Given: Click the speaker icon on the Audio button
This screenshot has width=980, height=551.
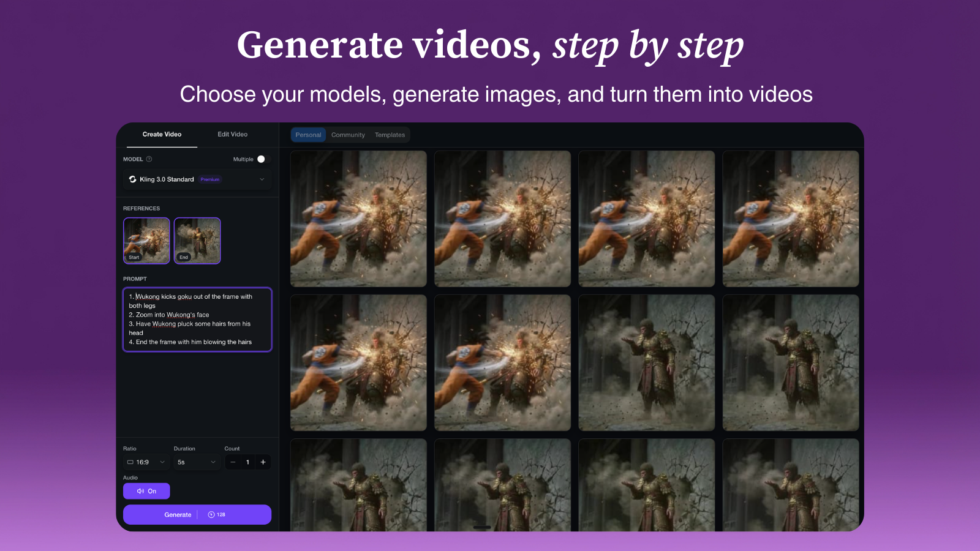Looking at the screenshot, I should pos(140,491).
